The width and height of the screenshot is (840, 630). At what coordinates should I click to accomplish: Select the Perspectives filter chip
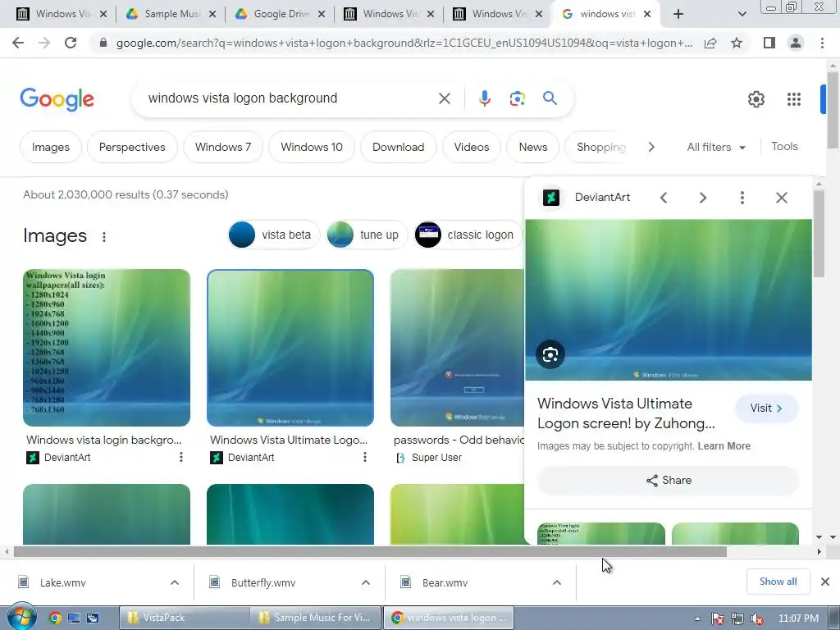[x=132, y=147]
